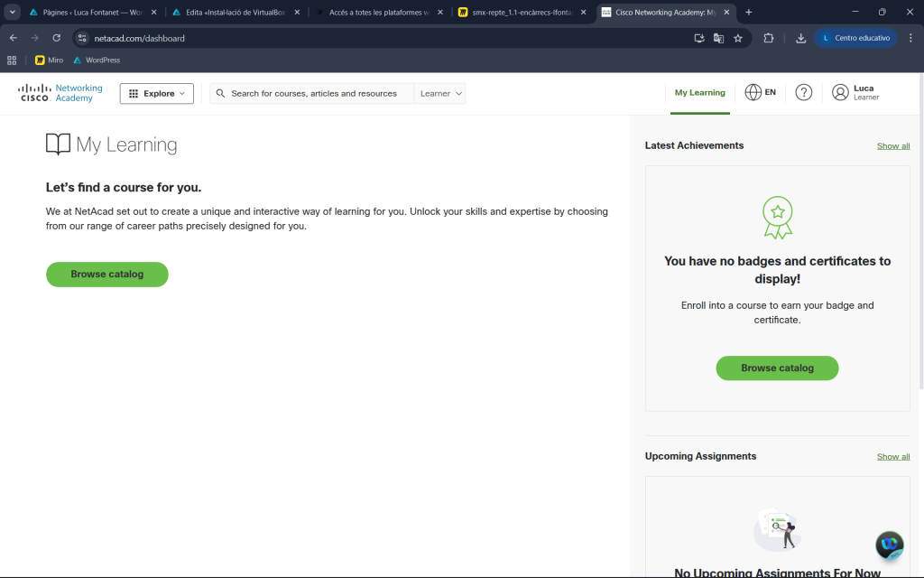Open Luca's user profile avatar
This screenshot has width=924, height=578.
(x=840, y=93)
